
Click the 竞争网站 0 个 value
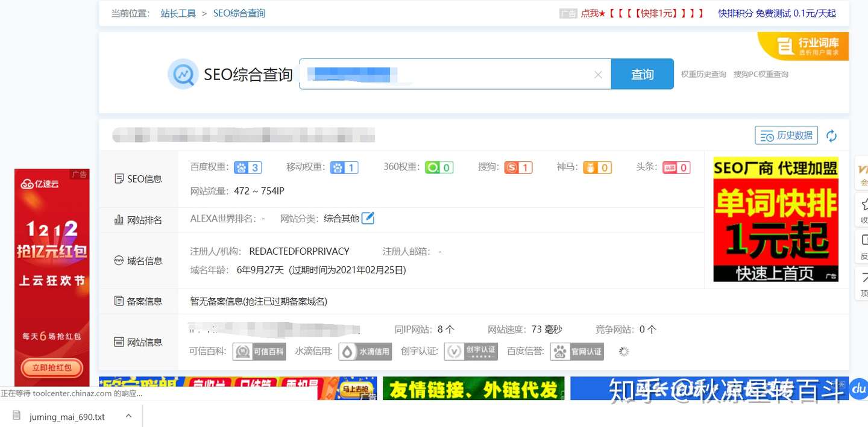coord(648,329)
